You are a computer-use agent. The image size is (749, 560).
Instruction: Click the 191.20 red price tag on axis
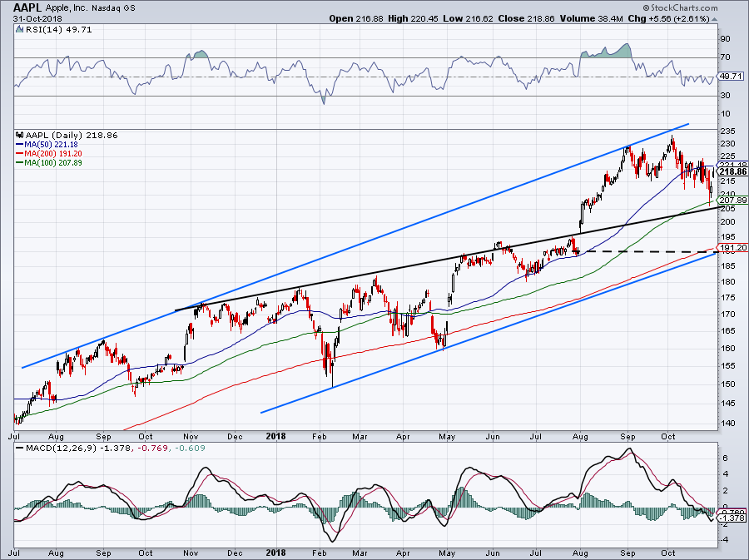[x=733, y=248]
